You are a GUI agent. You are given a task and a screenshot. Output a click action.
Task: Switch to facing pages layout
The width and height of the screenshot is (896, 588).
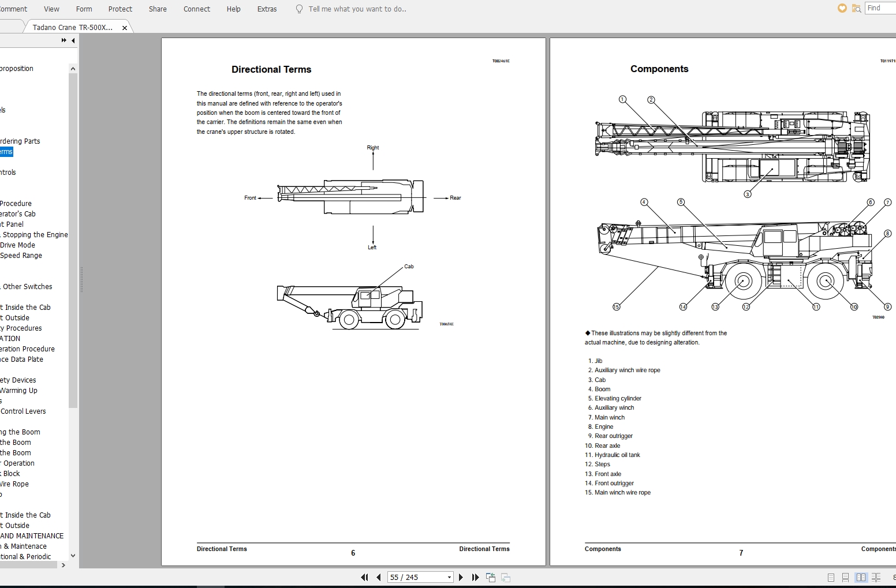[x=861, y=577]
